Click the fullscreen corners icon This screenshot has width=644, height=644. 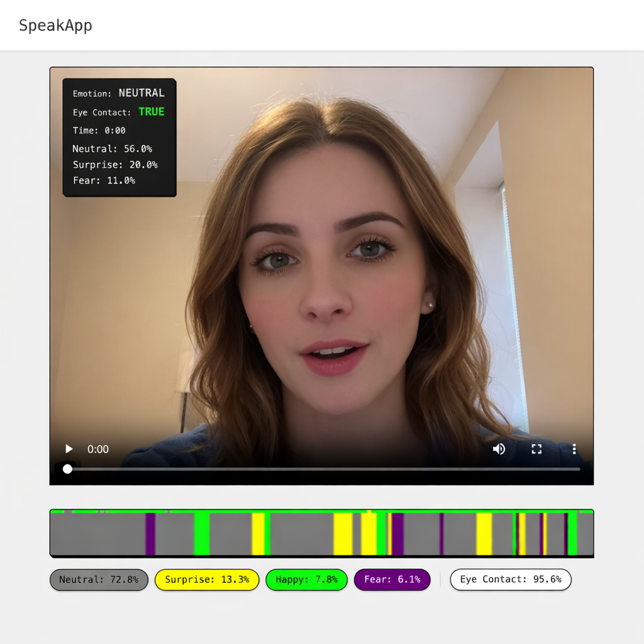click(536, 449)
